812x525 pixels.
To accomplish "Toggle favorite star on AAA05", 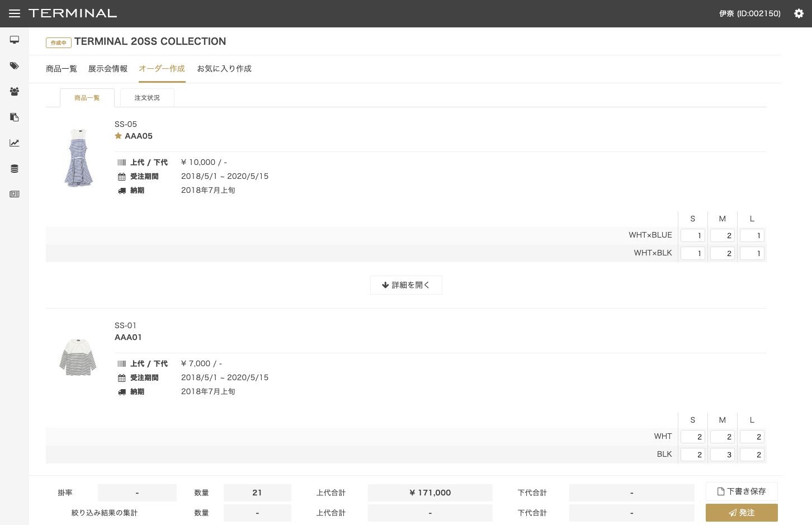I will click(x=118, y=136).
